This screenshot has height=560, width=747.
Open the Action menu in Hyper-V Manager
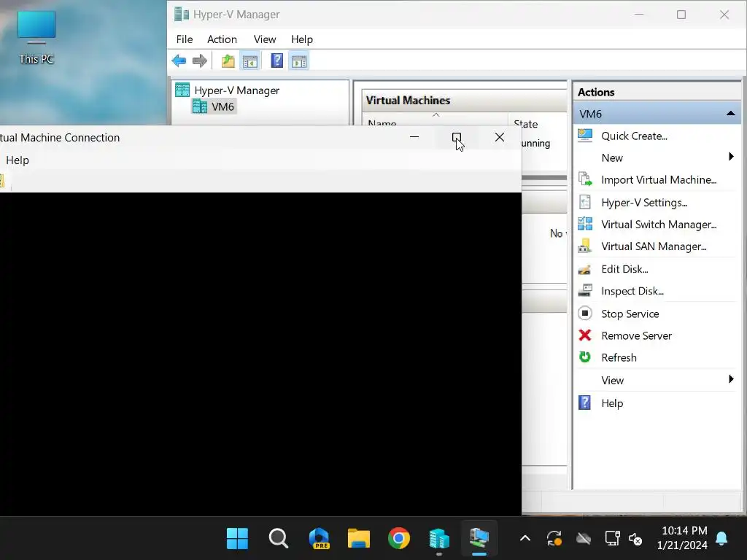tap(222, 39)
